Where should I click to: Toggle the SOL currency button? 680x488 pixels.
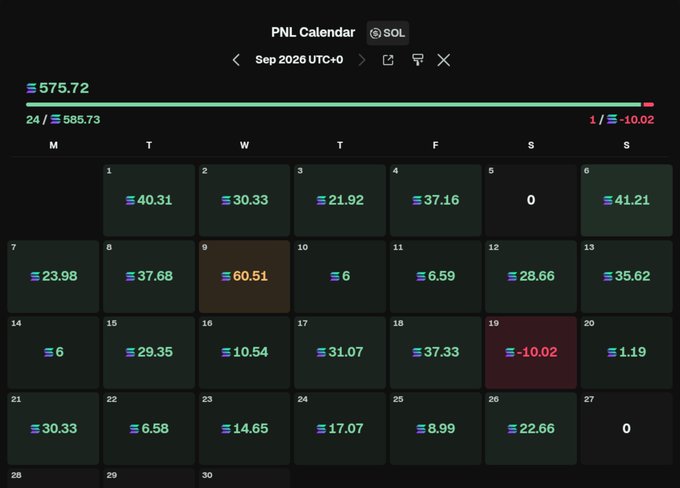point(388,33)
